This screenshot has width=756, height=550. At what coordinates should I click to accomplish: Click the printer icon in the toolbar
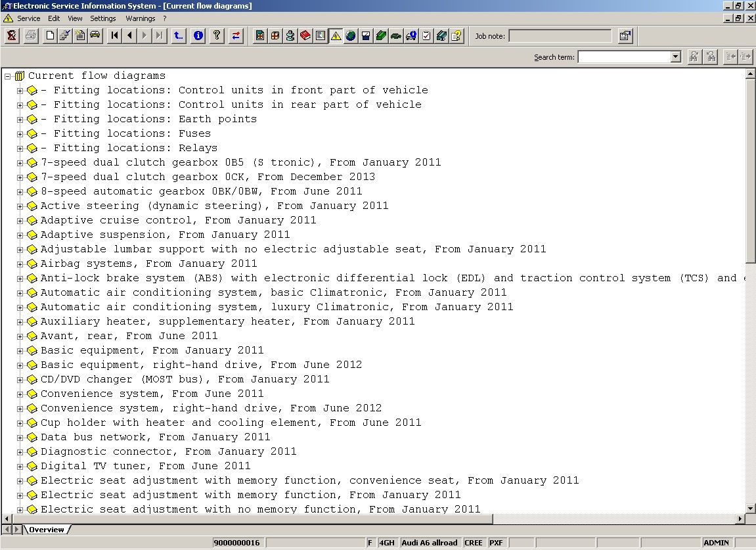tap(31, 35)
